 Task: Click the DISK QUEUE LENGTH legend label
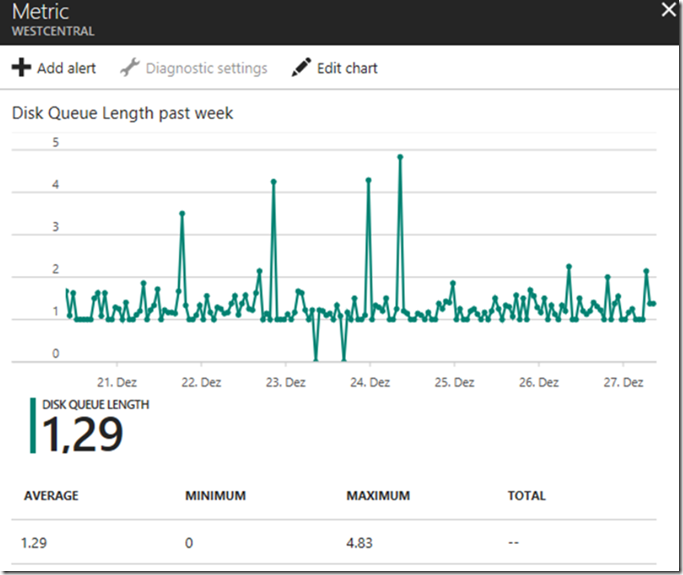pyautogui.click(x=95, y=405)
